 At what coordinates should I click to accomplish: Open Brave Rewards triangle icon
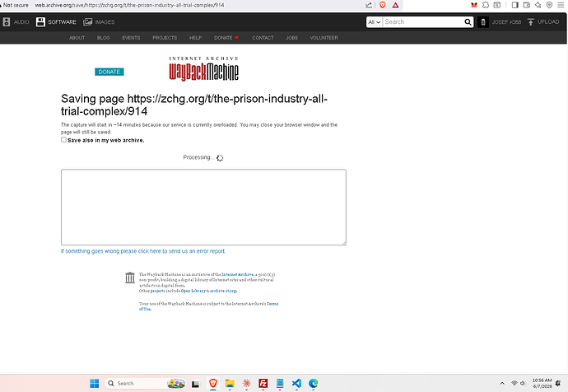(x=395, y=5)
